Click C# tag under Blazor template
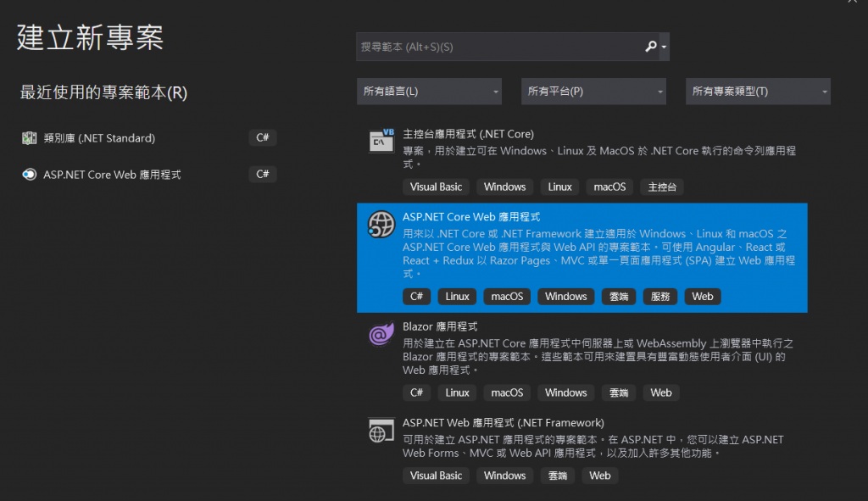 click(x=416, y=393)
